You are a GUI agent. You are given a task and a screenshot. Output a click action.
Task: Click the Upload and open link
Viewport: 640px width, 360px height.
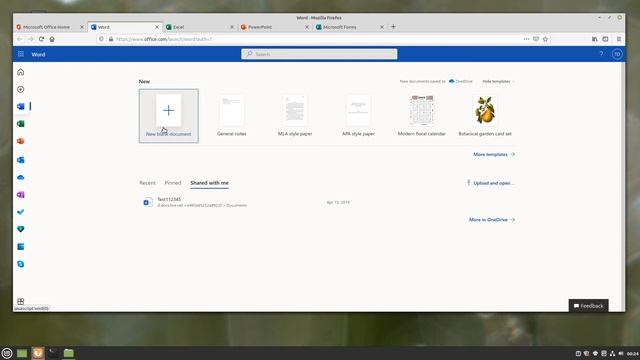[x=491, y=183]
